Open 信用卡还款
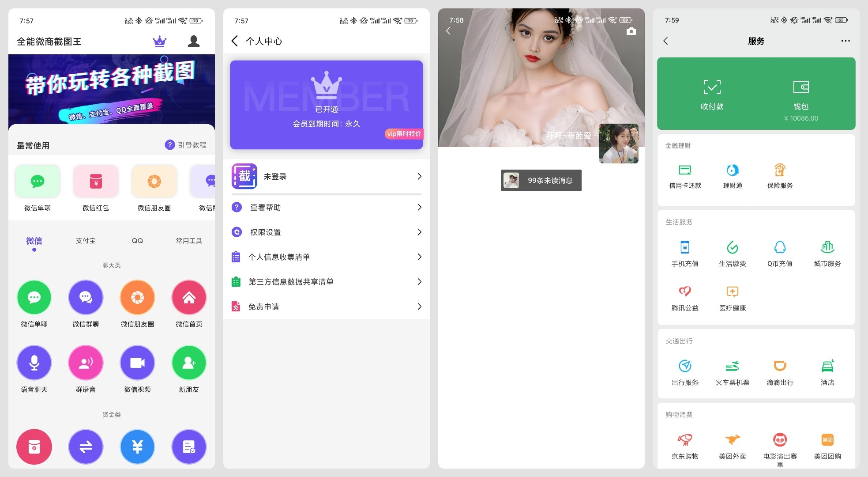 pyautogui.click(x=685, y=176)
